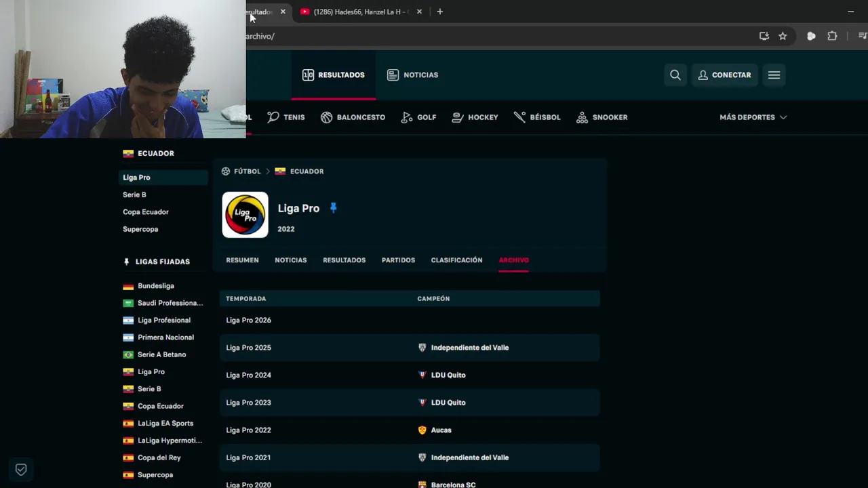868x488 pixels.
Task: Select the Baloncesto sport
Action: coord(353,117)
